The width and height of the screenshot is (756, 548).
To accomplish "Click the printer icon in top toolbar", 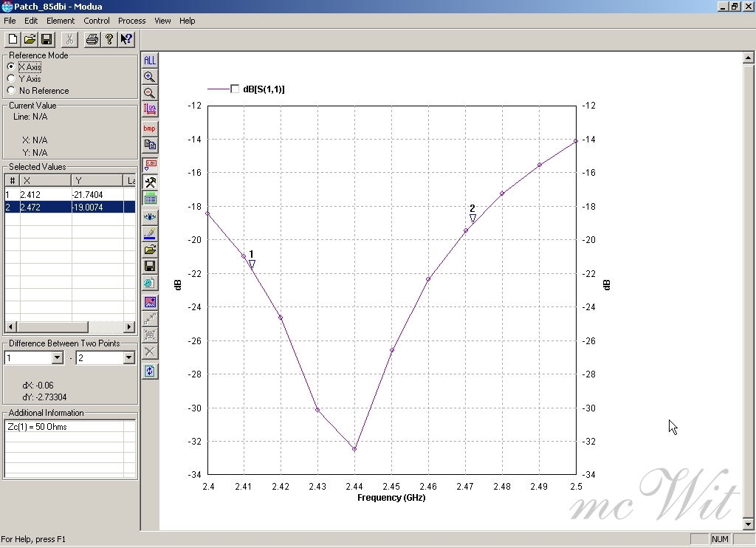I will click(92, 39).
